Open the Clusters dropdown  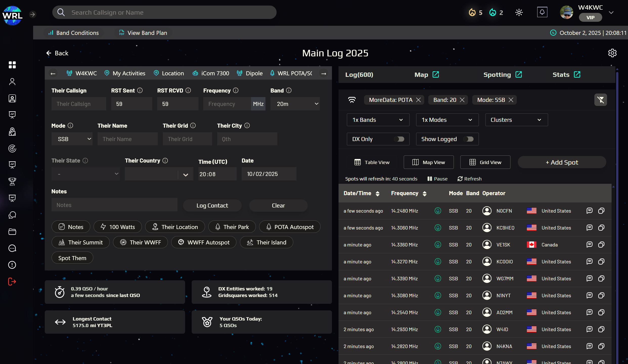(516, 120)
